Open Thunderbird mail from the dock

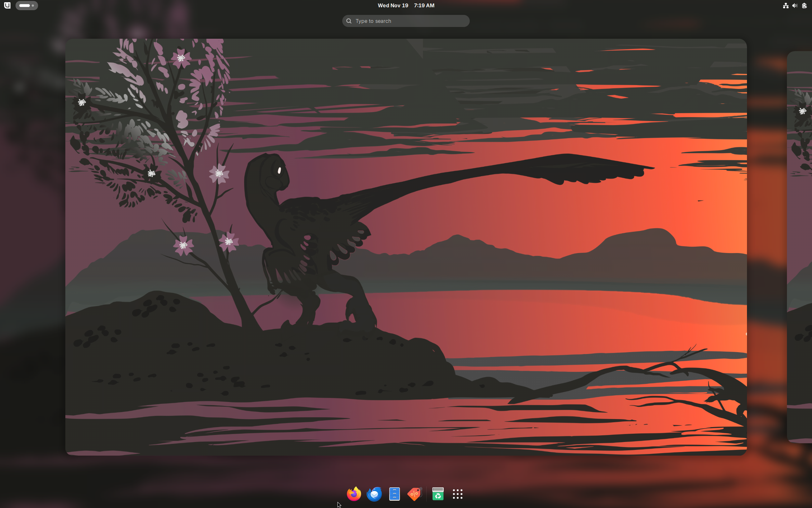[x=374, y=494]
